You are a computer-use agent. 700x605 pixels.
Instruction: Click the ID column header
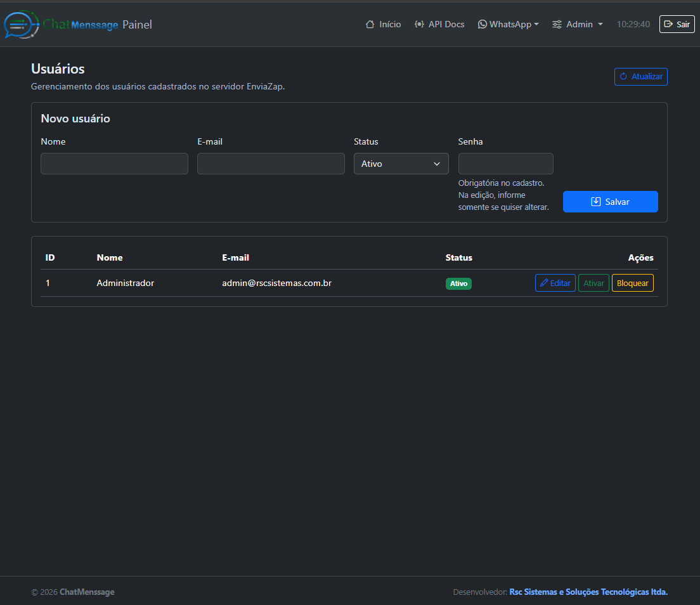(50, 257)
